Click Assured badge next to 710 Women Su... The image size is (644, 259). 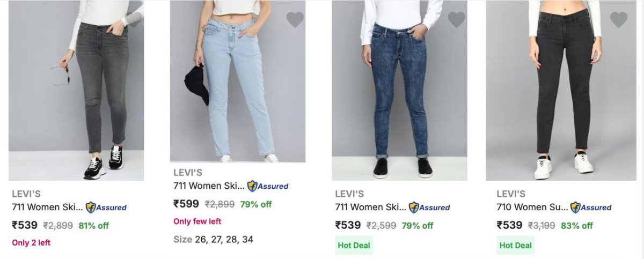point(591,208)
